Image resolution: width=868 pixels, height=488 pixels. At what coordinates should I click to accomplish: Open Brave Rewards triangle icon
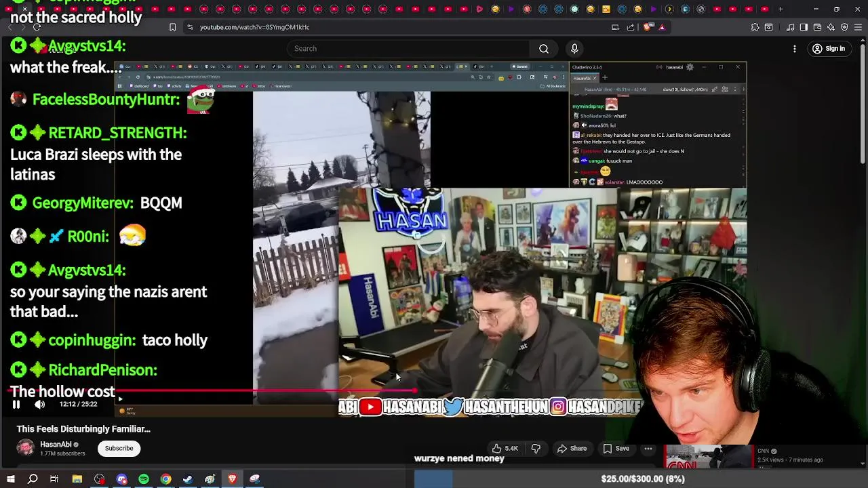pyautogui.click(x=662, y=27)
